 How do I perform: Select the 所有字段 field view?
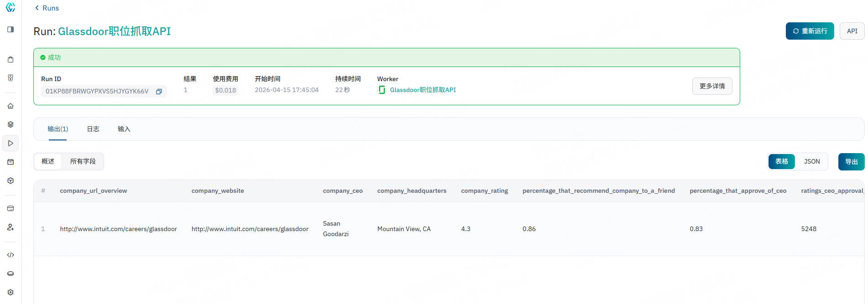83,161
